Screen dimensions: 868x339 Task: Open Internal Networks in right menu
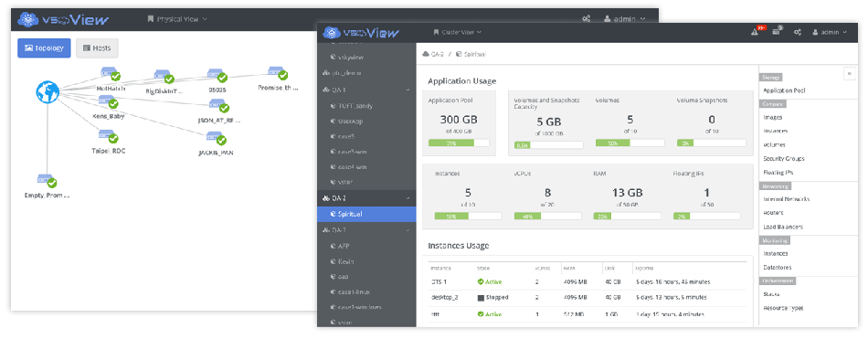click(x=786, y=199)
